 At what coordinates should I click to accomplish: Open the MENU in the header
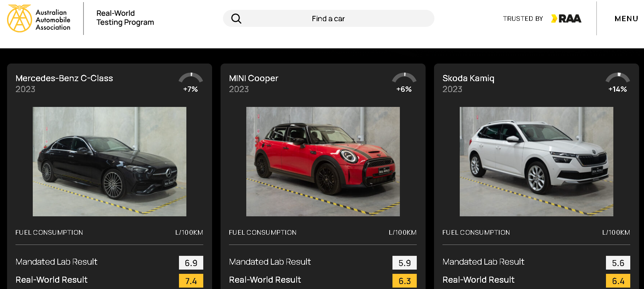[x=626, y=19]
